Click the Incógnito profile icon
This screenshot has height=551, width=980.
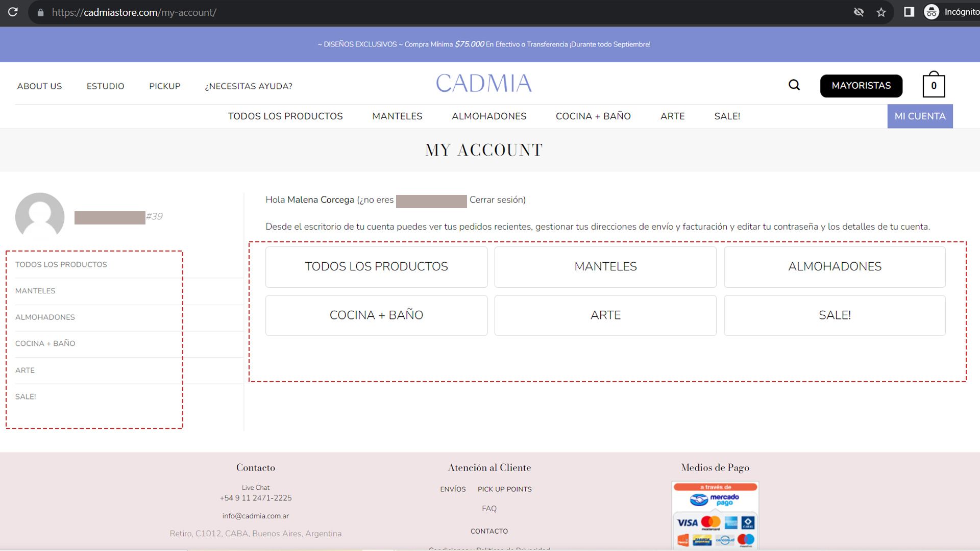pos(932,12)
